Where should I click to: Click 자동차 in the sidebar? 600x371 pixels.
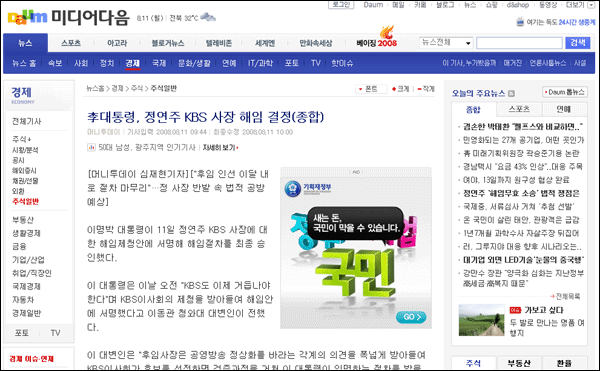pos(23,300)
